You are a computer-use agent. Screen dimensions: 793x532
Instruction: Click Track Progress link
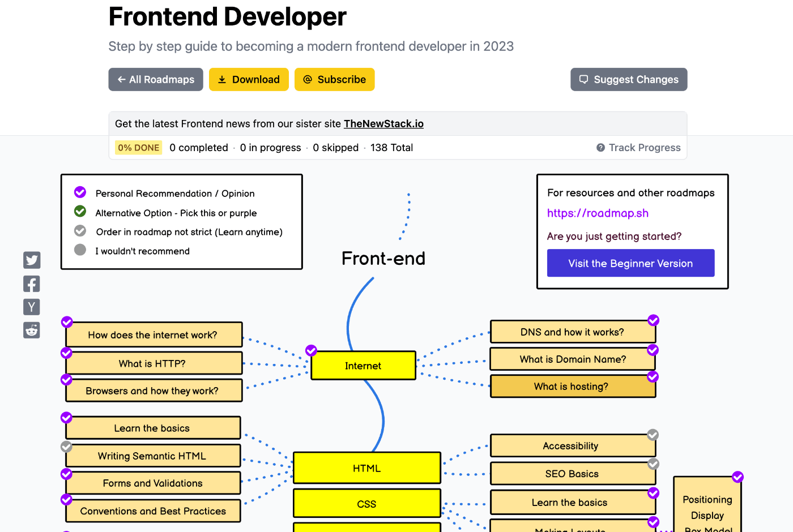[x=638, y=148]
